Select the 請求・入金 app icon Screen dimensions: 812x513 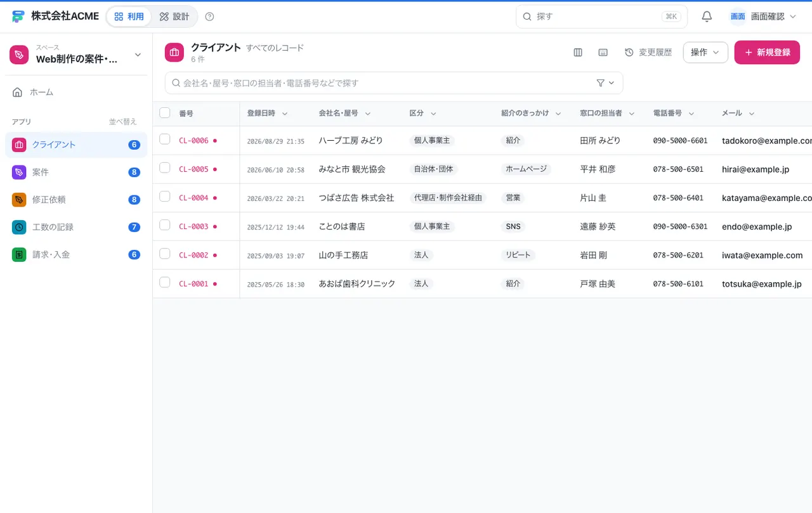click(x=19, y=254)
